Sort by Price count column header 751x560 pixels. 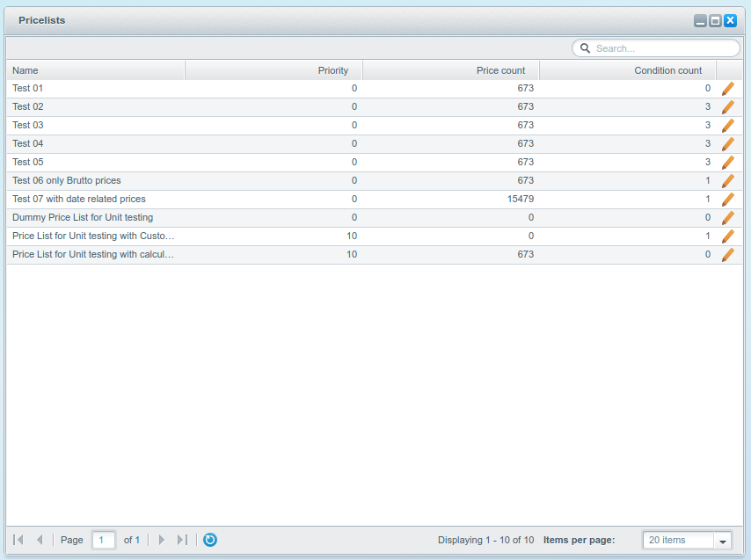[x=450, y=70]
